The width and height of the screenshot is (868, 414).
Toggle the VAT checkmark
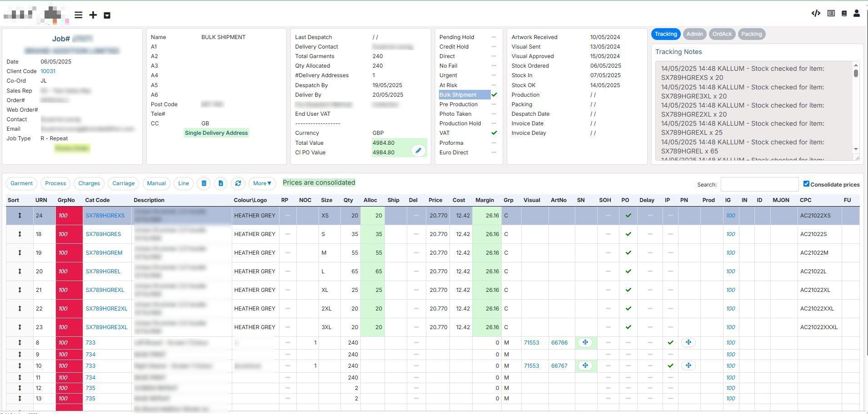[494, 133]
